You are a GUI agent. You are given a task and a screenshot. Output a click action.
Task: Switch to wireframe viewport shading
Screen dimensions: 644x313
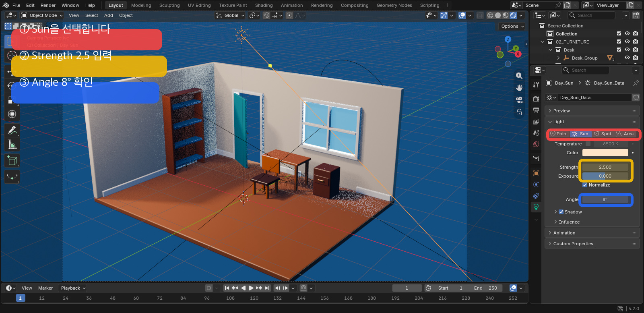[490, 15]
